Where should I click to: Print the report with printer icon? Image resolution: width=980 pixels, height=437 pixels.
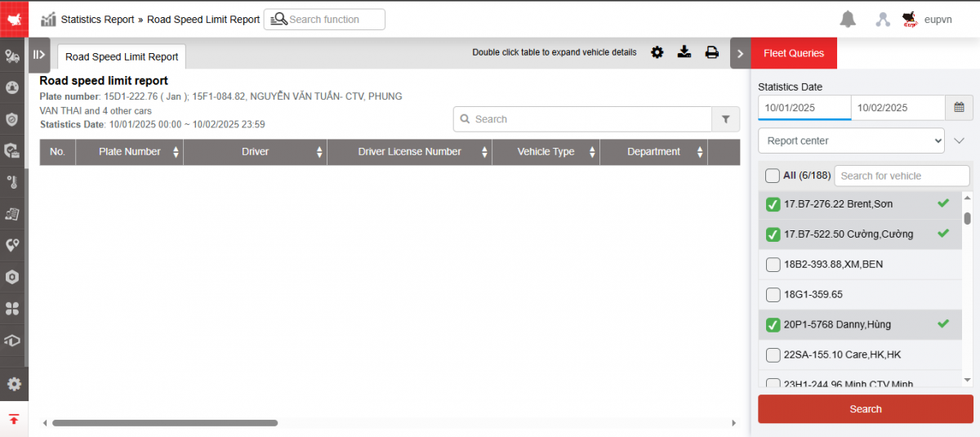[x=712, y=52]
